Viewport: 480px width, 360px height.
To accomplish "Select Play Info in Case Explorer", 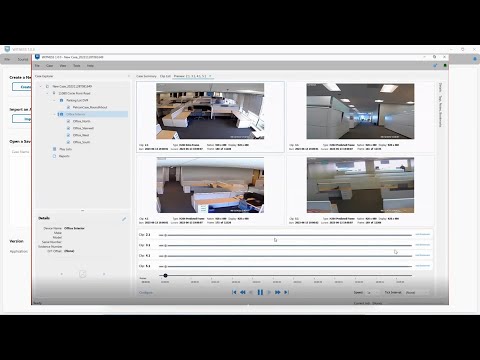I will pyautogui.click(x=66, y=149).
